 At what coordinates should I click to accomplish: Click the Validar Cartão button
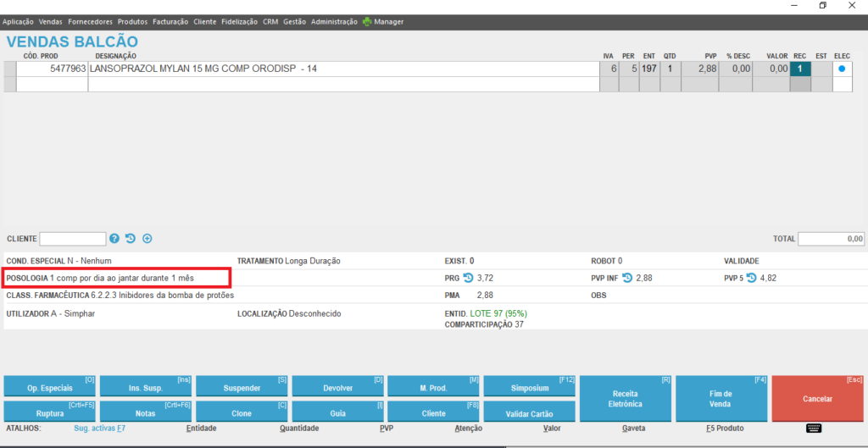[528, 413]
